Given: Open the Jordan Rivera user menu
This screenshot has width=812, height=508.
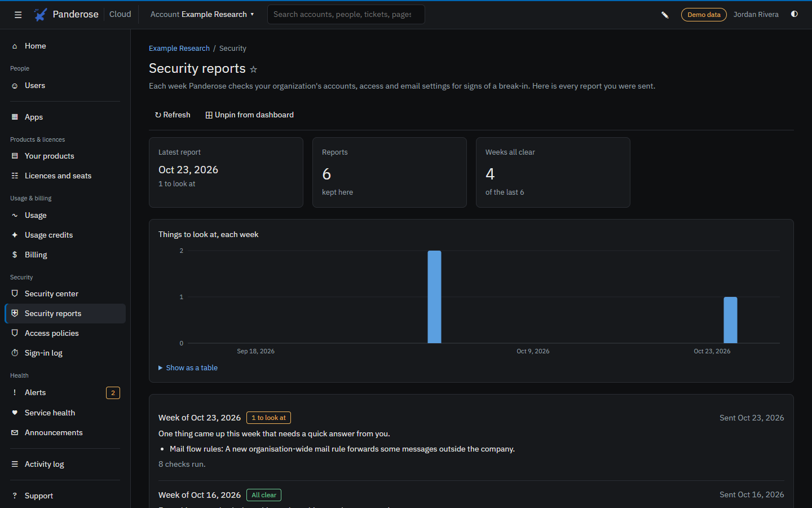Looking at the screenshot, I should [x=756, y=14].
